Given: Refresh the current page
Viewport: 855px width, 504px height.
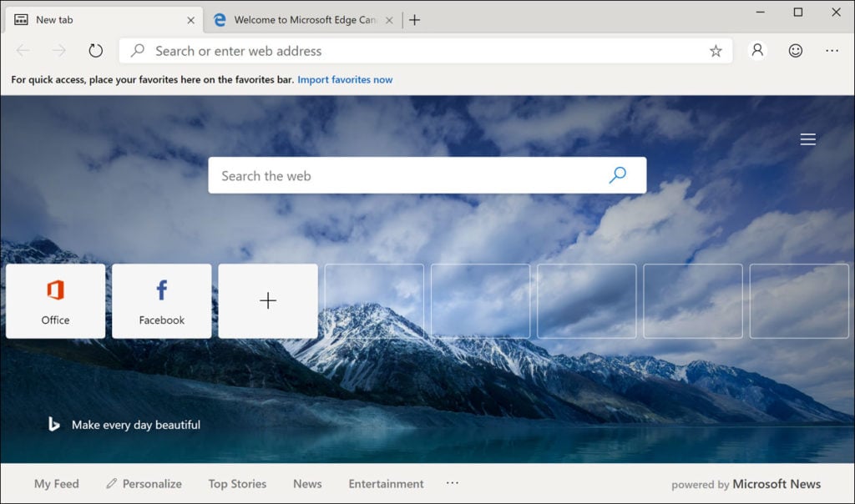Looking at the screenshot, I should [95, 50].
